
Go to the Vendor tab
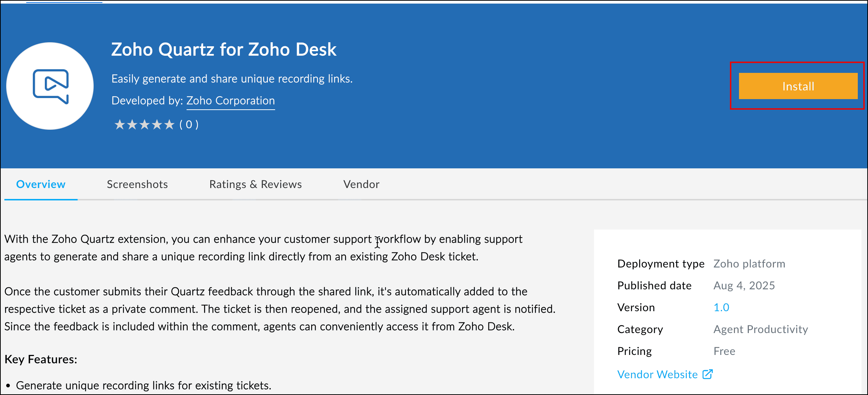[361, 184]
